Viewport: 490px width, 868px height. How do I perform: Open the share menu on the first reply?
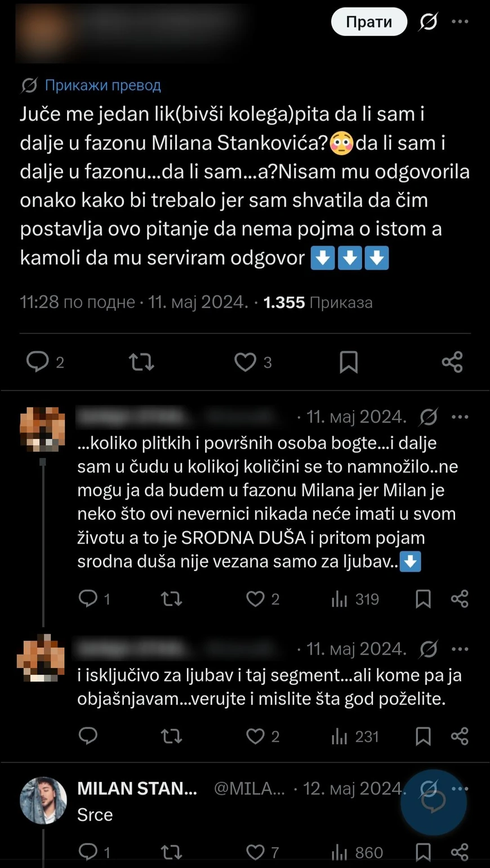(x=460, y=599)
